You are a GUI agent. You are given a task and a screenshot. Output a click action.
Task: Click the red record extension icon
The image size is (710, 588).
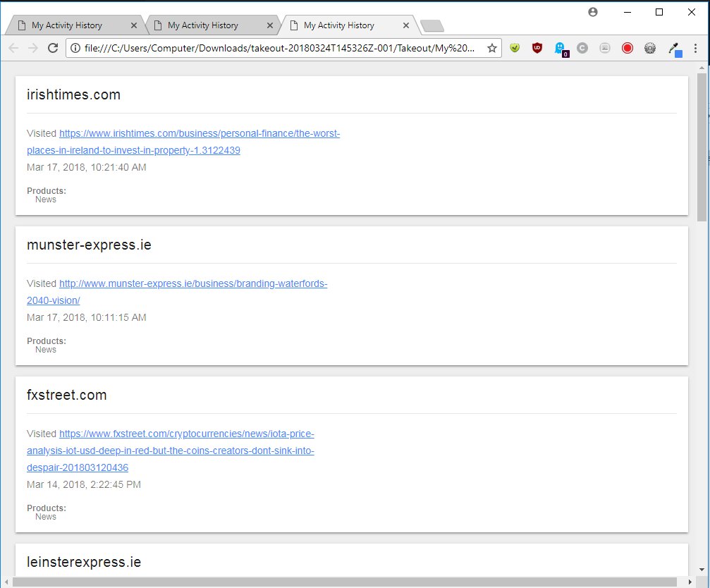point(627,48)
